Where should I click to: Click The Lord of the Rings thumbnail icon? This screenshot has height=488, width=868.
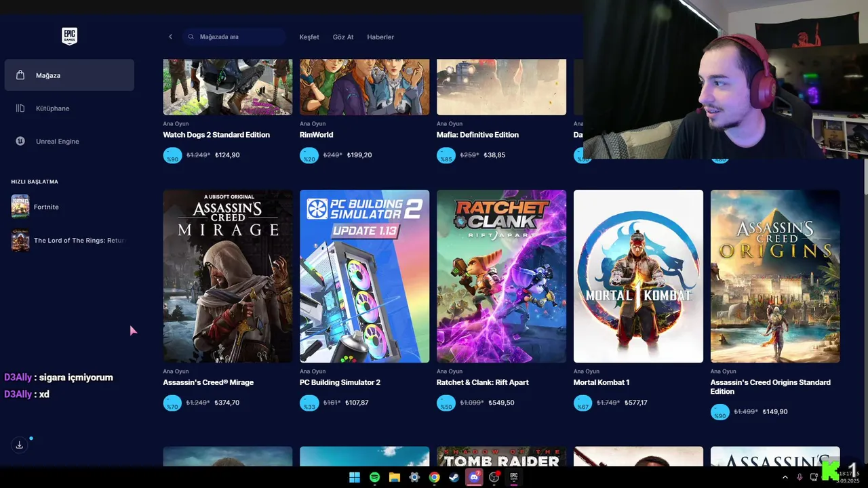pos(20,240)
